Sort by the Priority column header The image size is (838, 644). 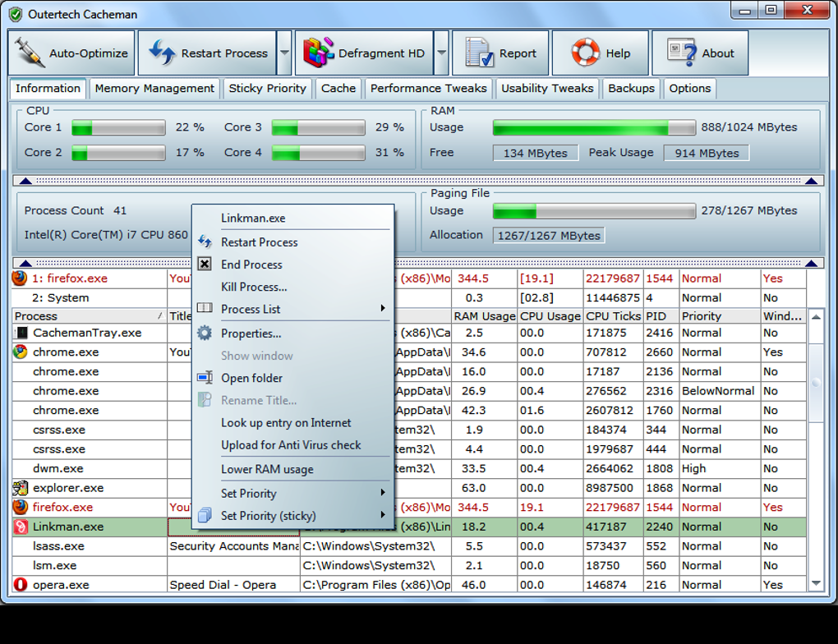click(720, 316)
